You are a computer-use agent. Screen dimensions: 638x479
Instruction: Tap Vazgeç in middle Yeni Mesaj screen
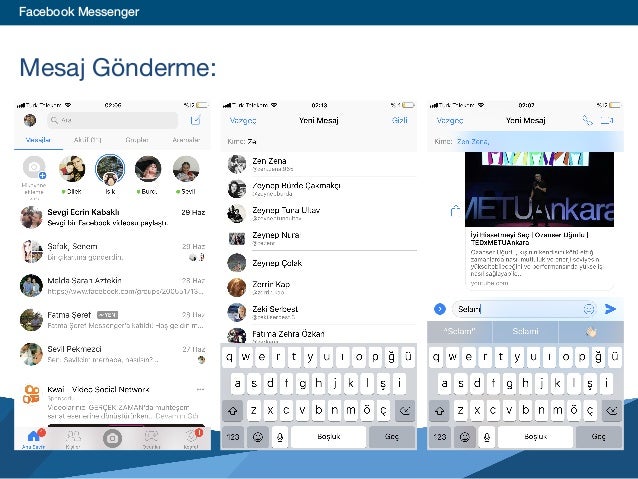pyautogui.click(x=243, y=120)
